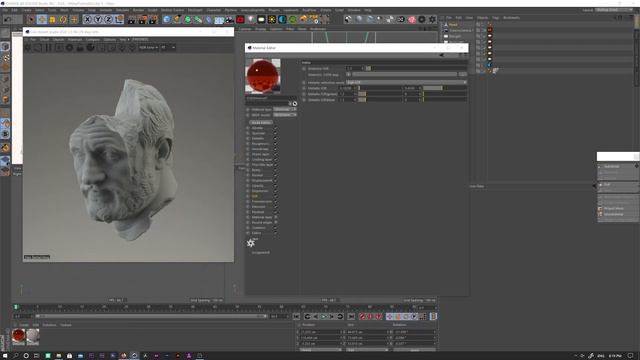The image size is (640, 360).
Task: Click the Cube primitive icon
Action: (x=167, y=19)
